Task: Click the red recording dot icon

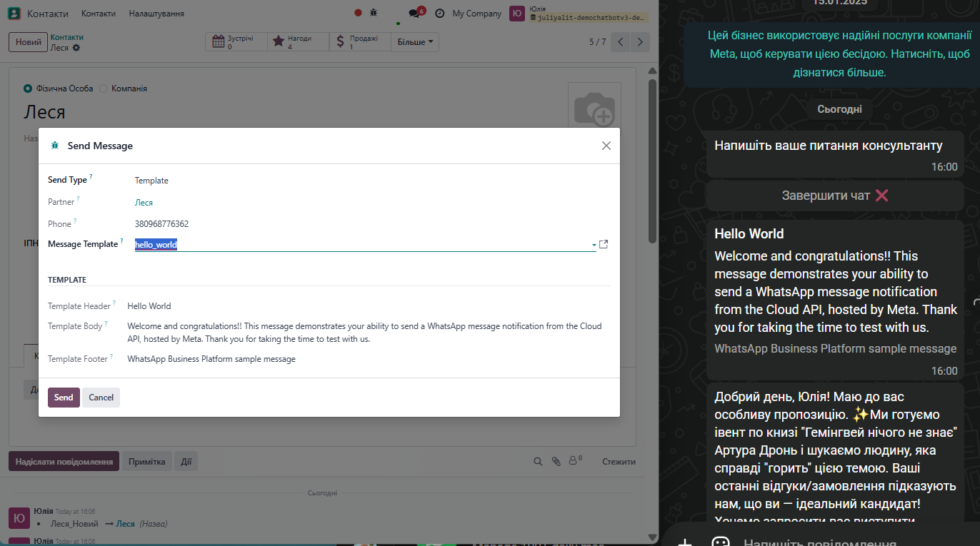Action: (x=358, y=13)
